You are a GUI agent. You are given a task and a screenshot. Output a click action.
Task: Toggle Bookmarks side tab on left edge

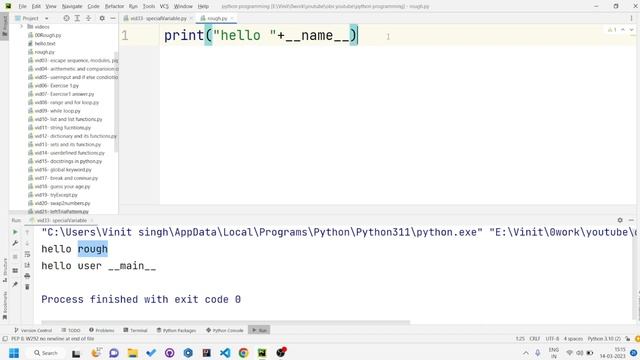(5, 305)
